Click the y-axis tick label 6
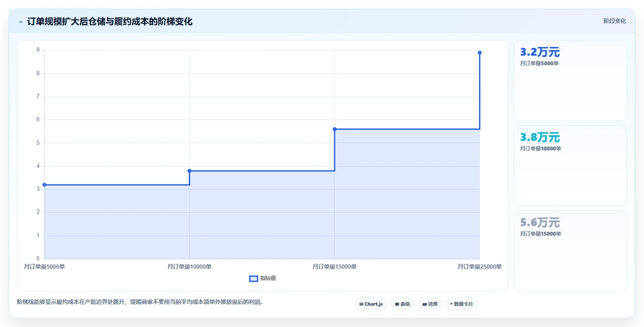644x327 pixels. point(38,120)
